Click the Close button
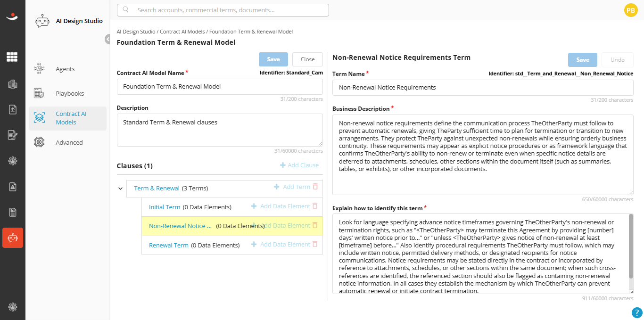 [307, 59]
